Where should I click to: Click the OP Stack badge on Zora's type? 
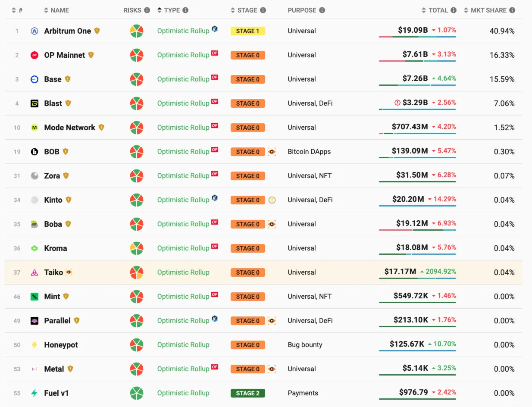[x=214, y=174]
